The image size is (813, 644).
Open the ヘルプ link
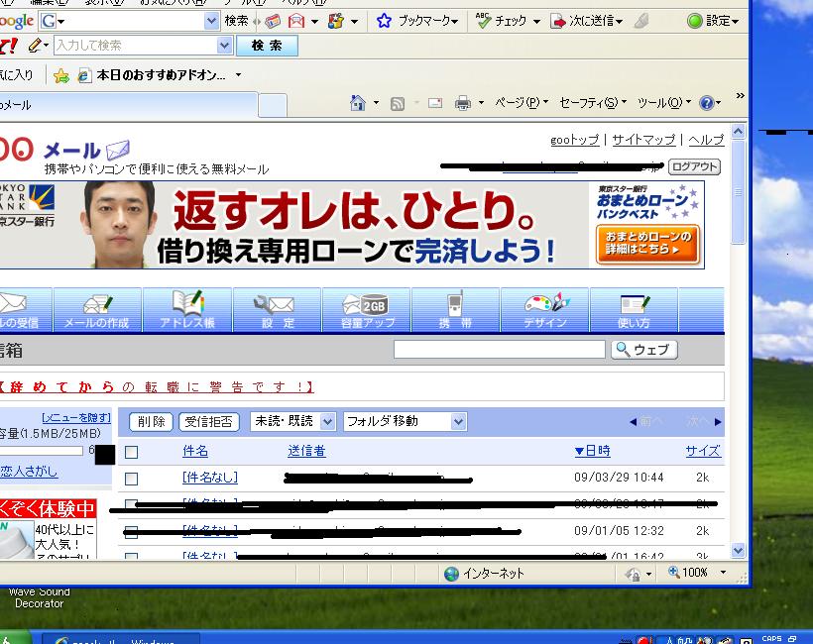click(706, 140)
